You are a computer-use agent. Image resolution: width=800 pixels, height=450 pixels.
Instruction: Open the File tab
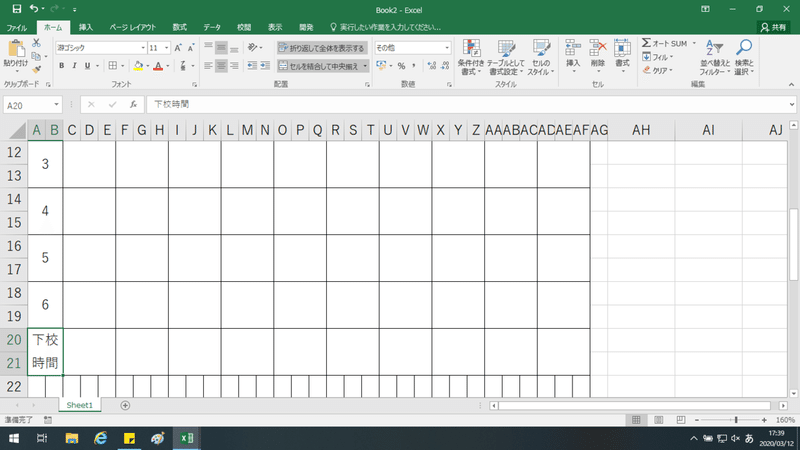pyautogui.click(x=17, y=28)
